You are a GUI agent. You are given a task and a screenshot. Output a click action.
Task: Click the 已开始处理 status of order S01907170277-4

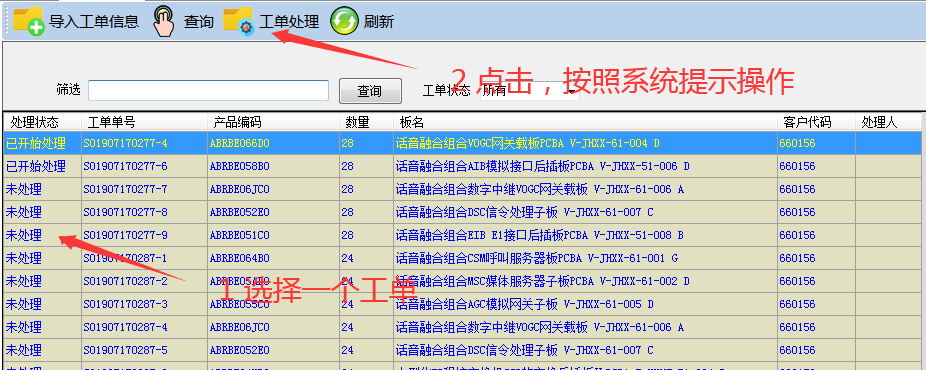(x=35, y=143)
